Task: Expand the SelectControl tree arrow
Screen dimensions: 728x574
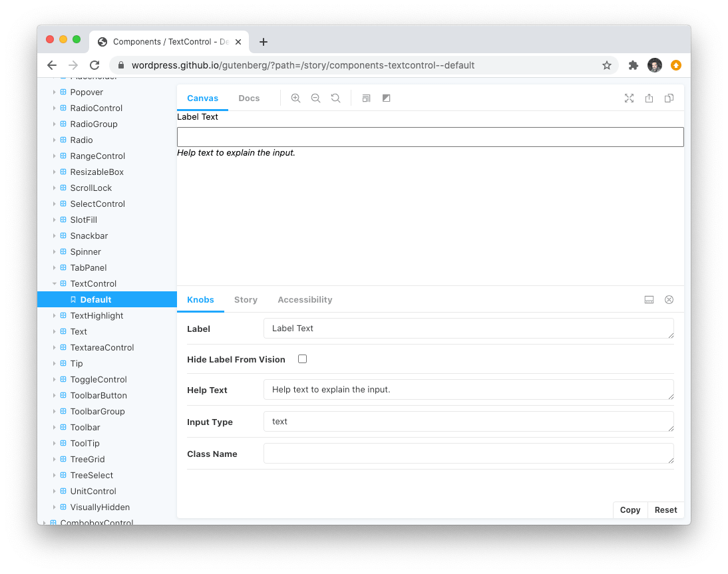Action: [x=55, y=204]
